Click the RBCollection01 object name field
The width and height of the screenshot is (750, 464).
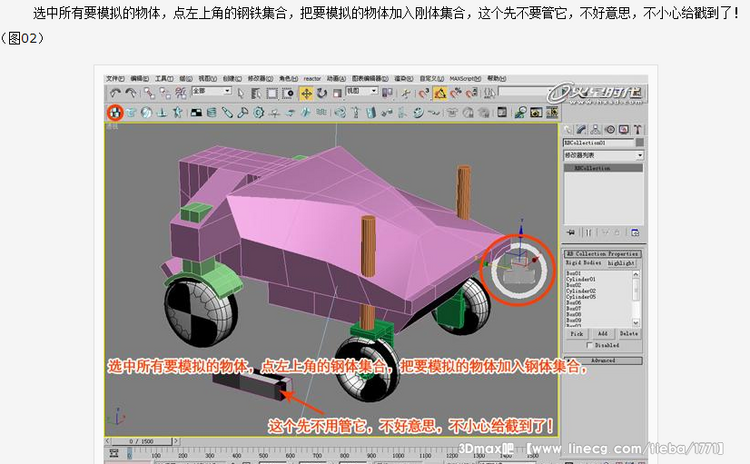[599, 143]
